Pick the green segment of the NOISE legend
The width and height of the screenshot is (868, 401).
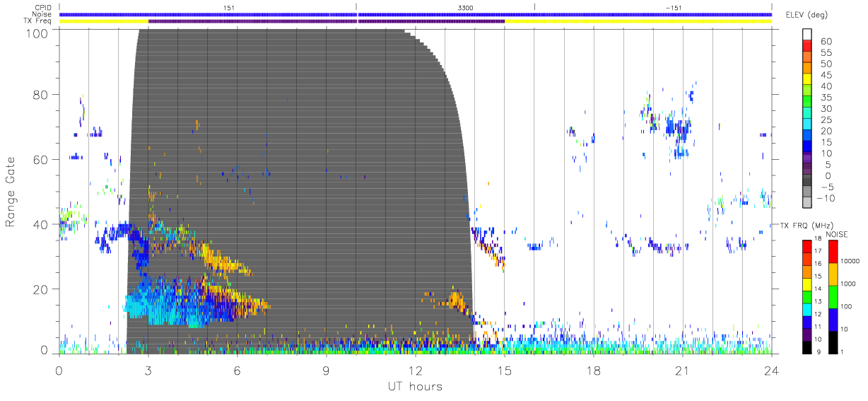833,296
